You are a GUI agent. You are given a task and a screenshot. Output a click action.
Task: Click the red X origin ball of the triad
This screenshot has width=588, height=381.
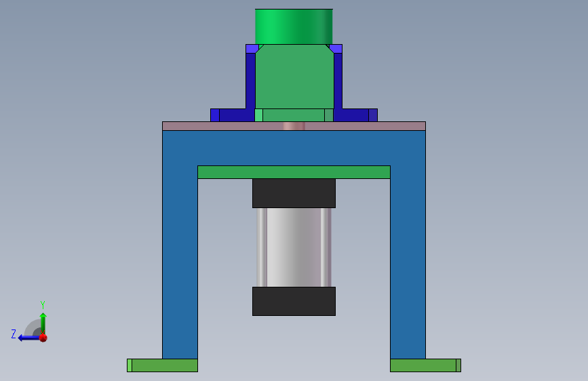(43, 338)
